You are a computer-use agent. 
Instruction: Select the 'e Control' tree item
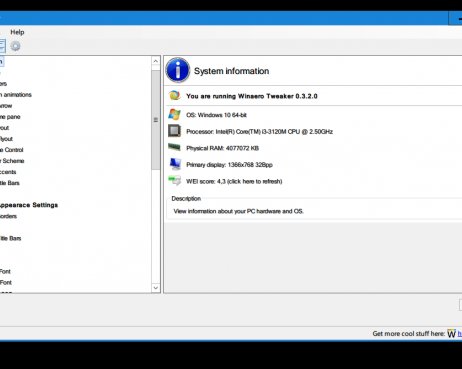tap(12, 150)
